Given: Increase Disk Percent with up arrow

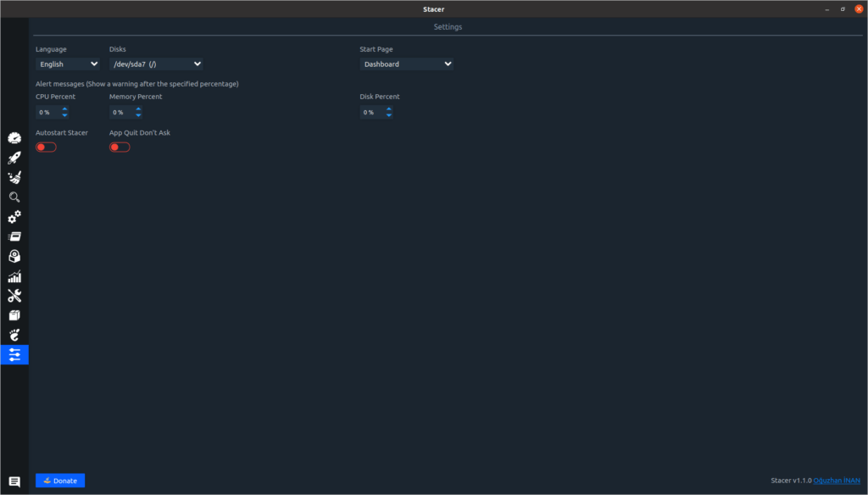Looking at the screenshot, I should tap(388, 109).
